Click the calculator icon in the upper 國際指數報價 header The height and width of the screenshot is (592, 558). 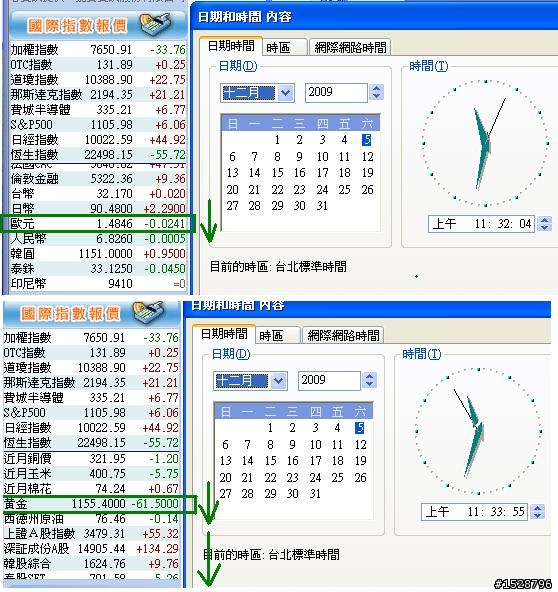click(x=155, y=24)
